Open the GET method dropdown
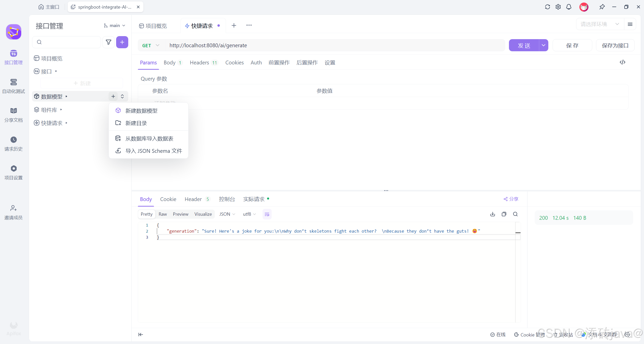 [x=151, y=45]
